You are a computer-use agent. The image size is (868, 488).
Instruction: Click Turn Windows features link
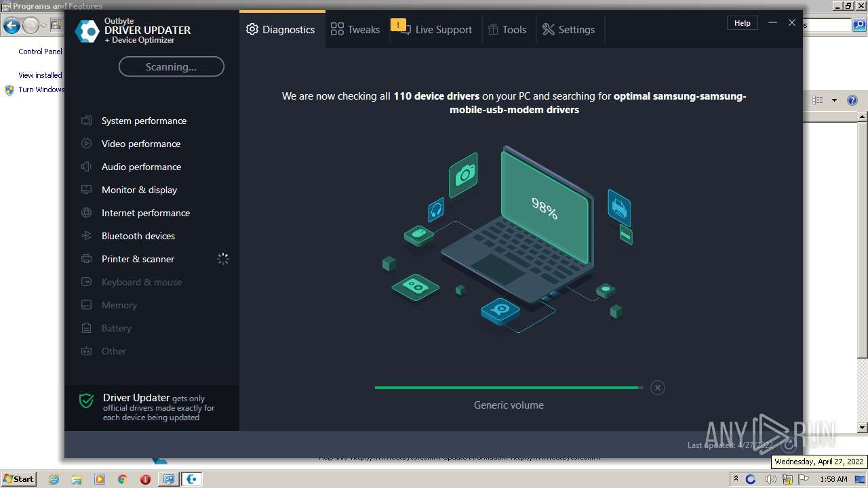pos(41,89)
